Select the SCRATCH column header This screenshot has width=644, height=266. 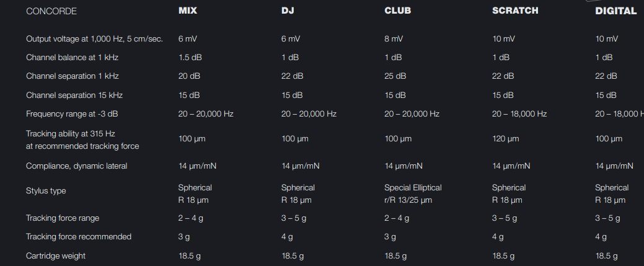[x=515, y=11]
